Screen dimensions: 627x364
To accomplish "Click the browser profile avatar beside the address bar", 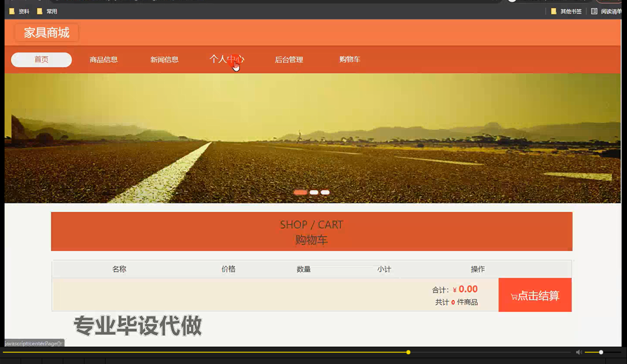I will click(512, 1).
